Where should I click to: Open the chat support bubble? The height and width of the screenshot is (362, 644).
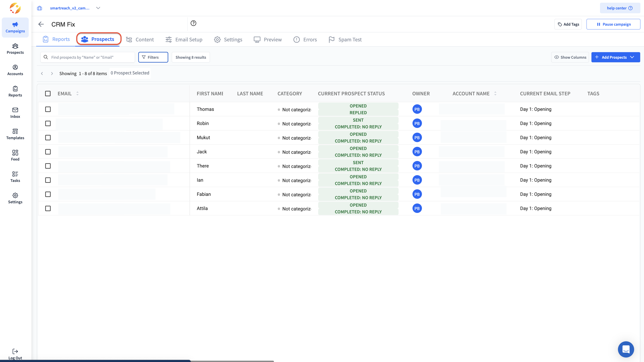[x=626, y=349]
